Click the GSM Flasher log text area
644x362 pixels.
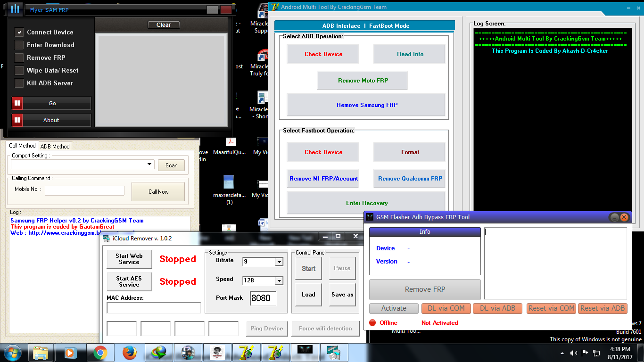555,263
